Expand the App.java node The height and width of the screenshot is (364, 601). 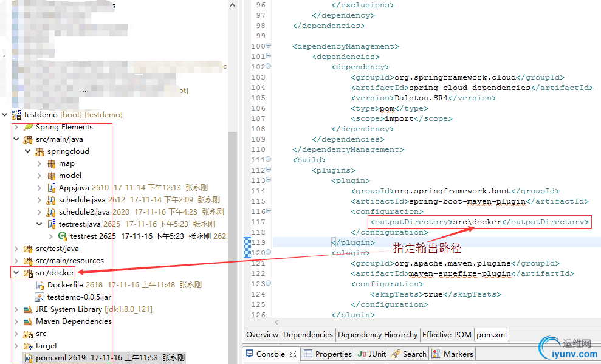[39, 188]
